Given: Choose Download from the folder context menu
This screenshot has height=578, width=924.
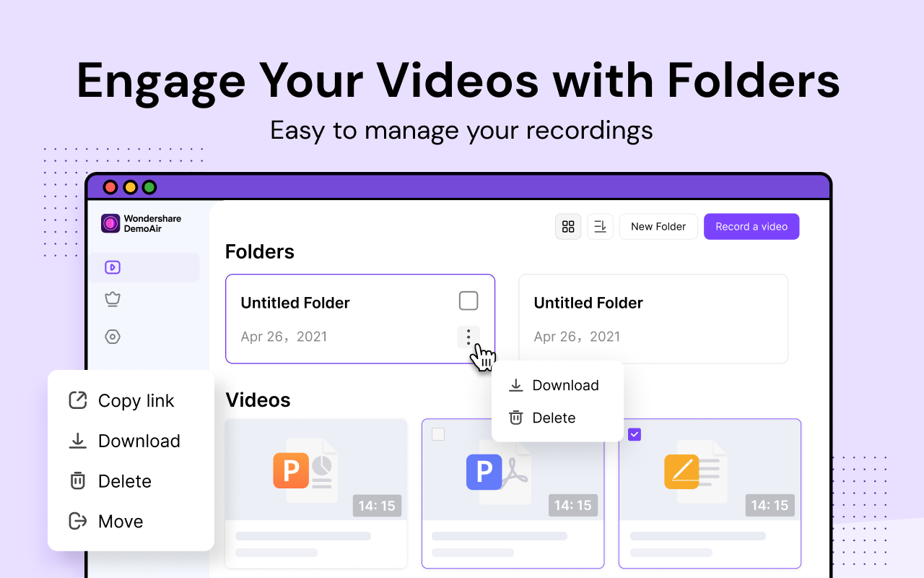Looking at the screenshot, I should pyautogui.click(x=565, y=385).
